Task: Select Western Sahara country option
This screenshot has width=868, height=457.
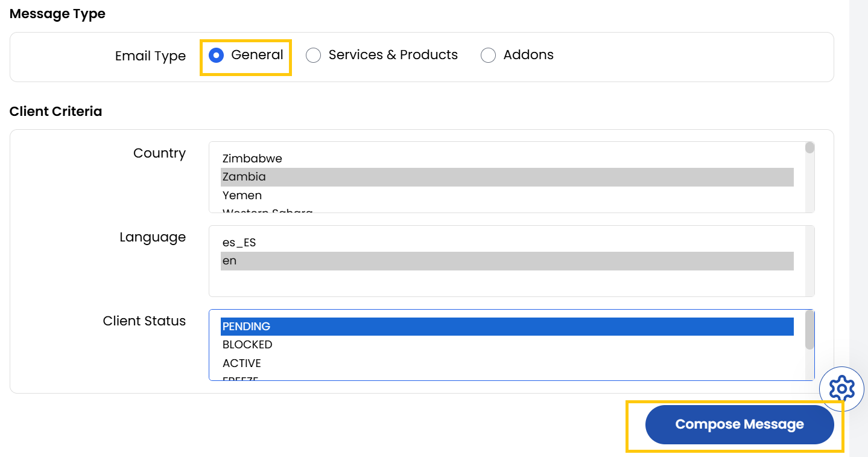Action: click(x=267, y=211)
